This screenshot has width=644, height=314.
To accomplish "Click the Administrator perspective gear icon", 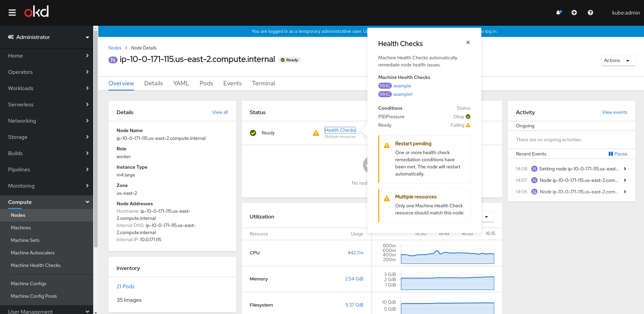I will 11,37.
